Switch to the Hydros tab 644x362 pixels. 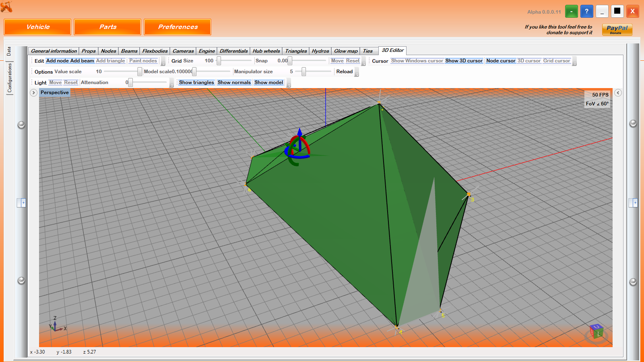coord(320,51)
